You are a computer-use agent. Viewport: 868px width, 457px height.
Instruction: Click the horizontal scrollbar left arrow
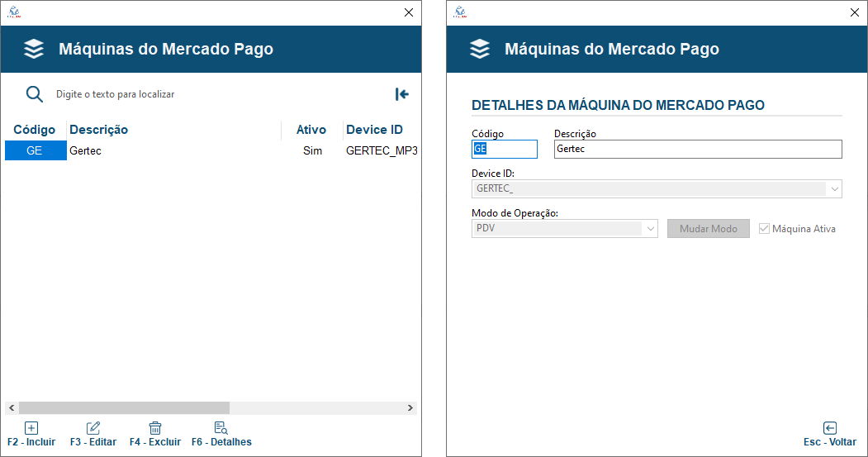12,407
